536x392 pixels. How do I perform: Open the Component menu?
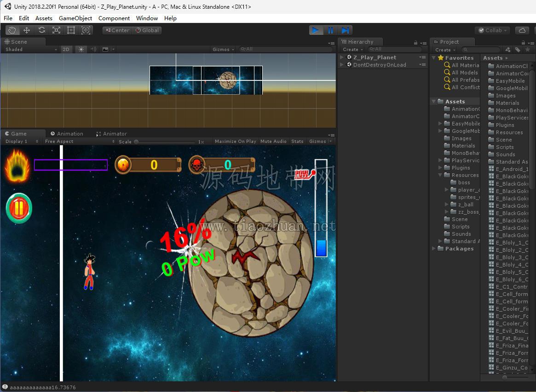pos(114,18)
